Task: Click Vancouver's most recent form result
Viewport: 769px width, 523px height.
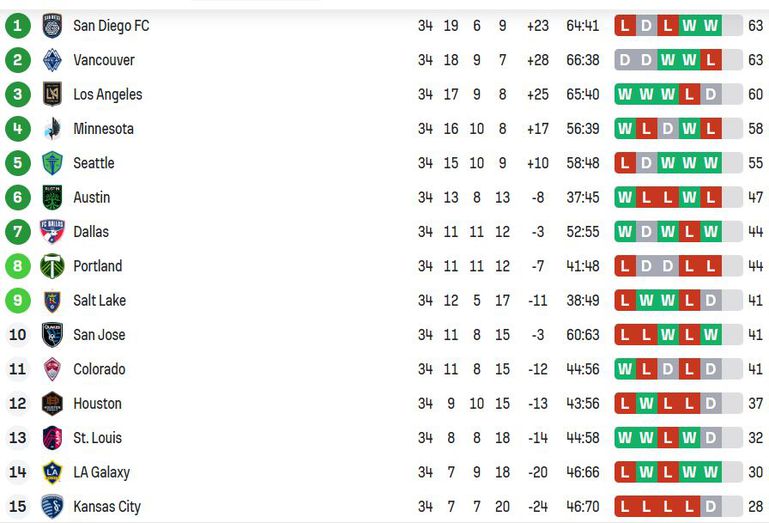Action: pyautogui.click(x=711, y=60)
